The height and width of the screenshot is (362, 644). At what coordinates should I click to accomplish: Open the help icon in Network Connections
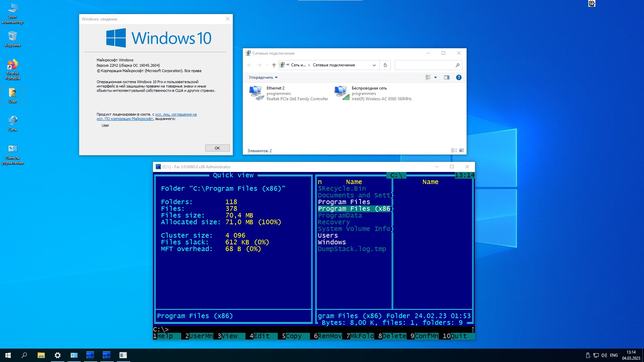[459, 77]
